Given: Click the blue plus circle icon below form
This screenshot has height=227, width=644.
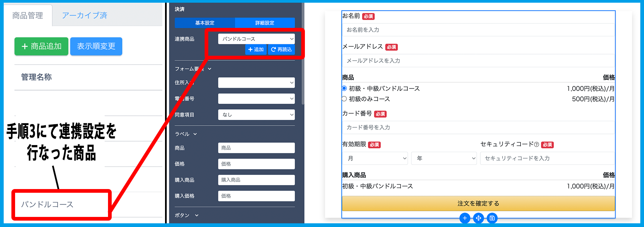Looking at the screenshot, I should (x=465, y=218).
